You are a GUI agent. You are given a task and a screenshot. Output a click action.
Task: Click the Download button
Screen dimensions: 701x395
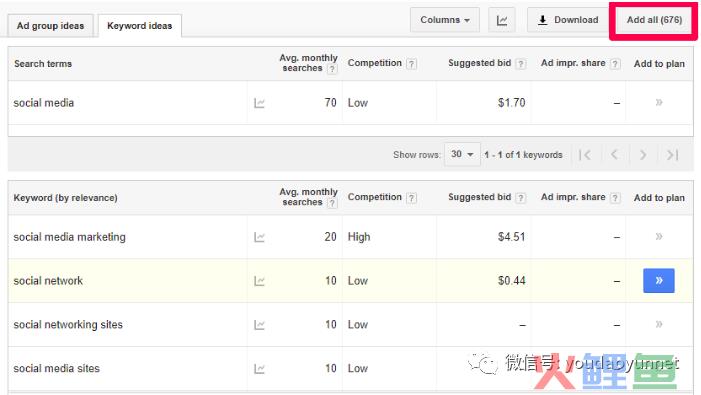[x=568, y=20]
